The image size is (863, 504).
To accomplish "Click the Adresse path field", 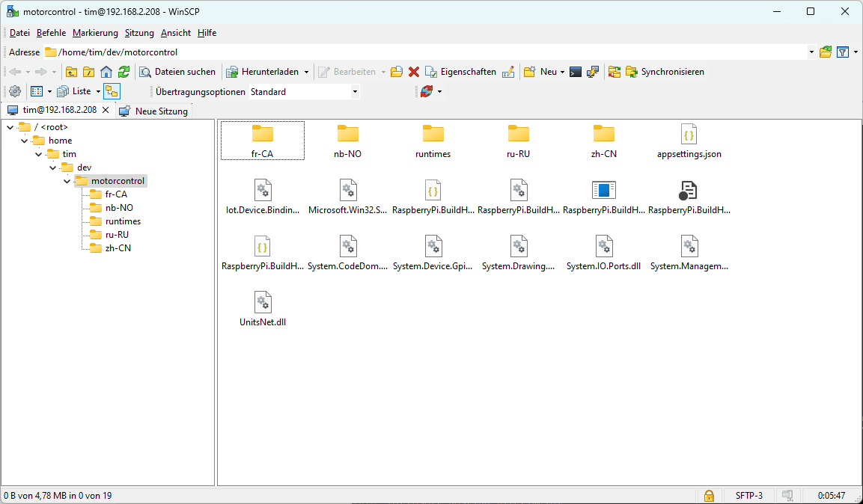I will pos(427,52).
